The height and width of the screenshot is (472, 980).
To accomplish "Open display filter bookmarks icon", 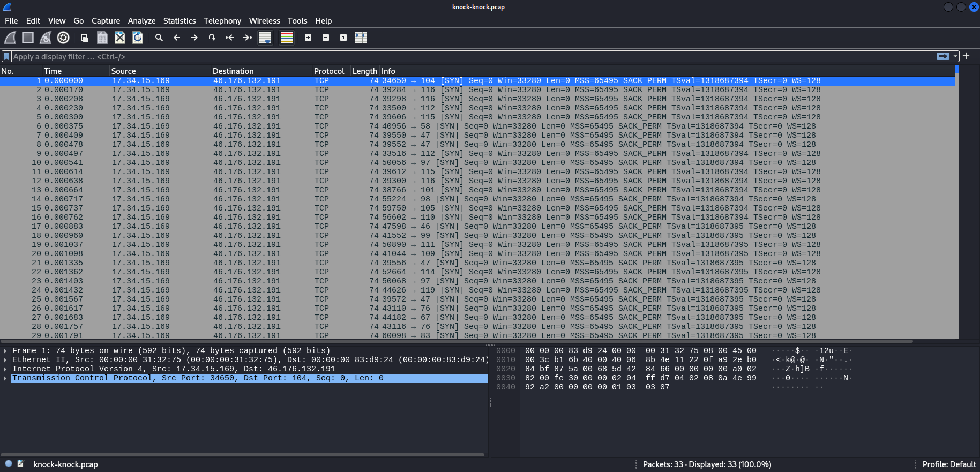I will point(6,56).
